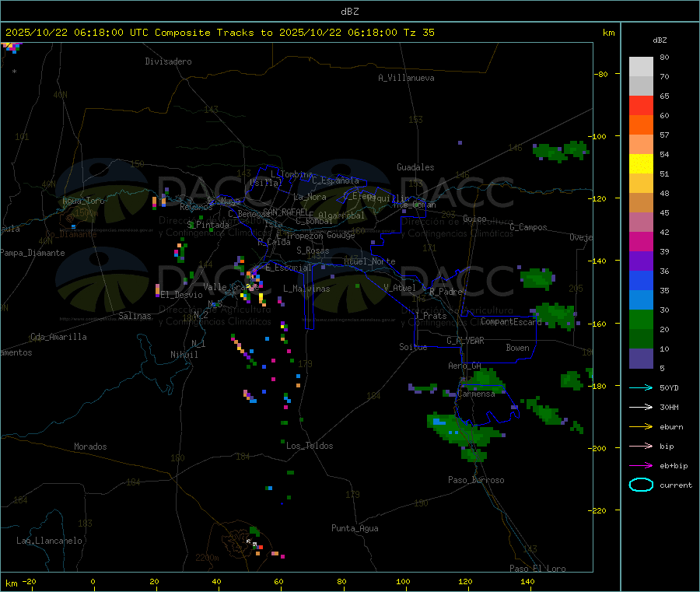
Task: Click the Soitue map label
Action: click(x=413, y=347)
